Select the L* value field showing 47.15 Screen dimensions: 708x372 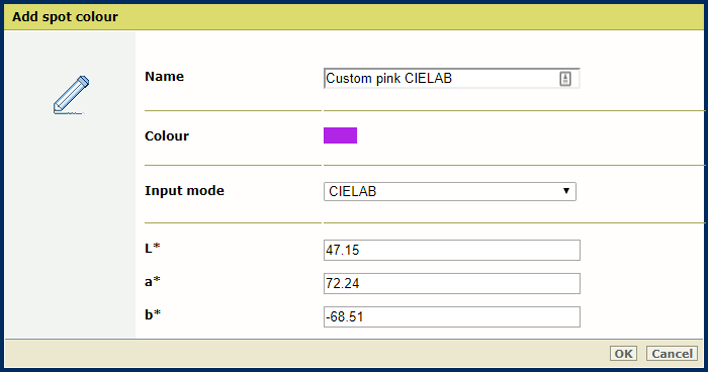[452, 250]
